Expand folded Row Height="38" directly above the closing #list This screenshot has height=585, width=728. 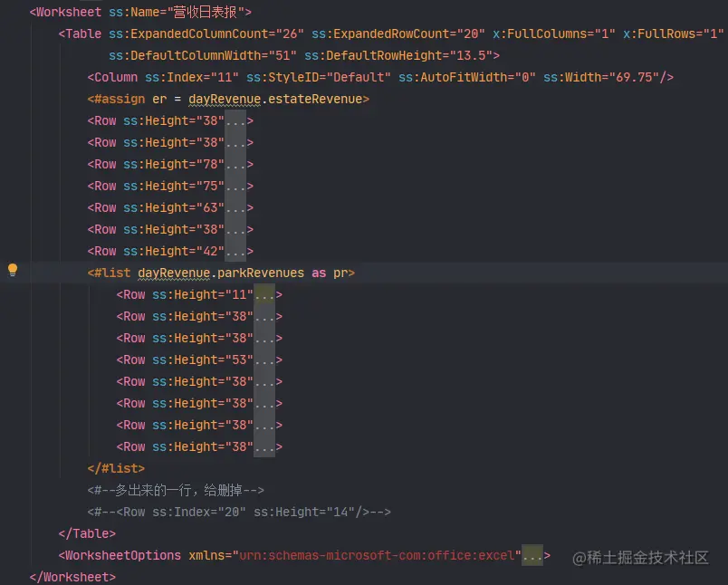coord(264,446)
